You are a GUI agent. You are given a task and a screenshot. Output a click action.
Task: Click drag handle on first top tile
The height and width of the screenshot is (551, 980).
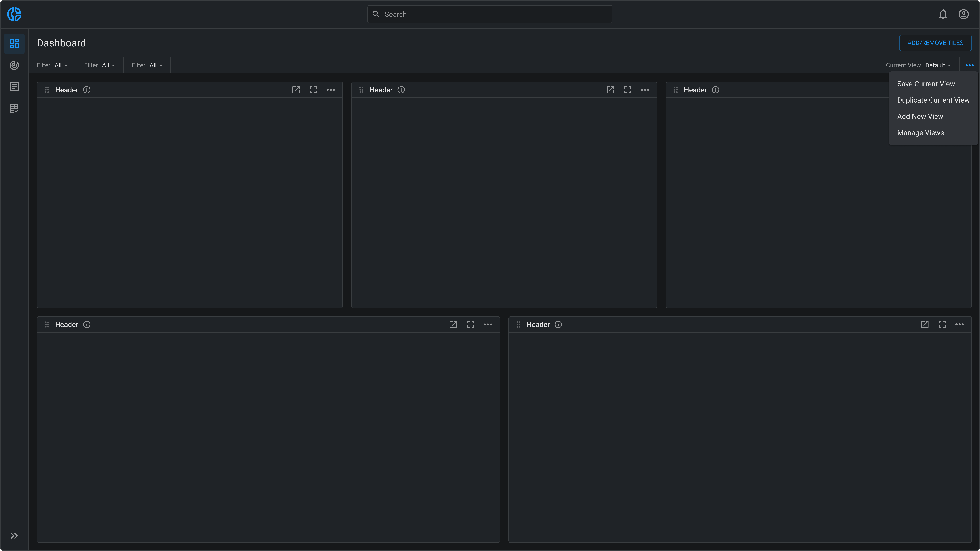pyautogui.click(x=47, y=90)
